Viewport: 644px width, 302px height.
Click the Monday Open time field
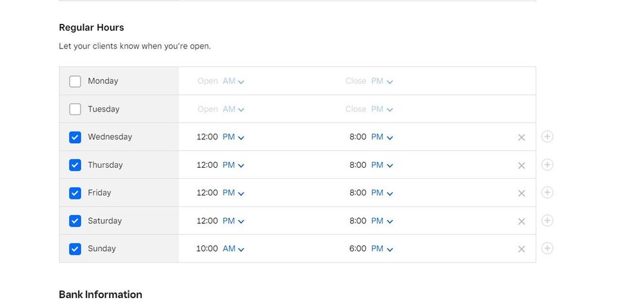[208, 81]
